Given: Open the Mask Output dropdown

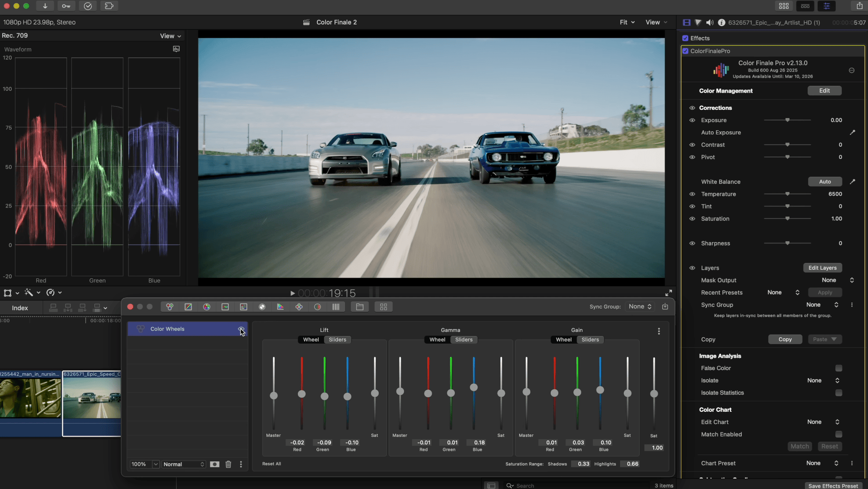Looking at the screenshot, I should (838, 280).
